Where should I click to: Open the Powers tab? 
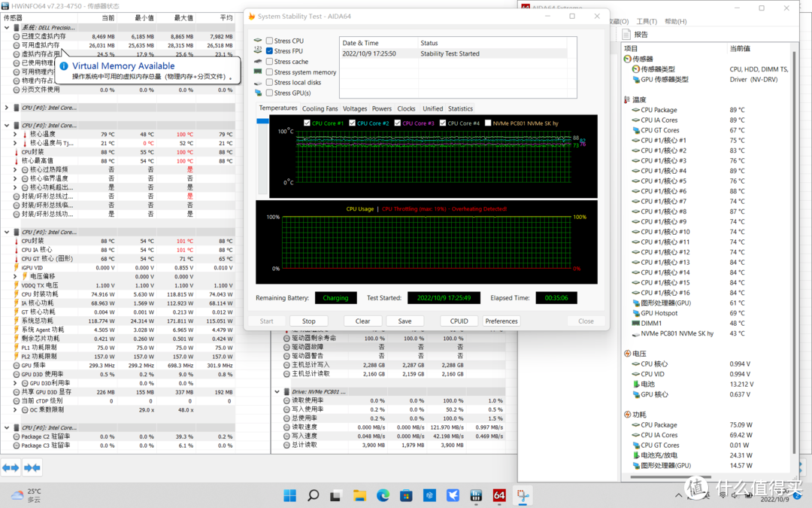tap(382, 108)
